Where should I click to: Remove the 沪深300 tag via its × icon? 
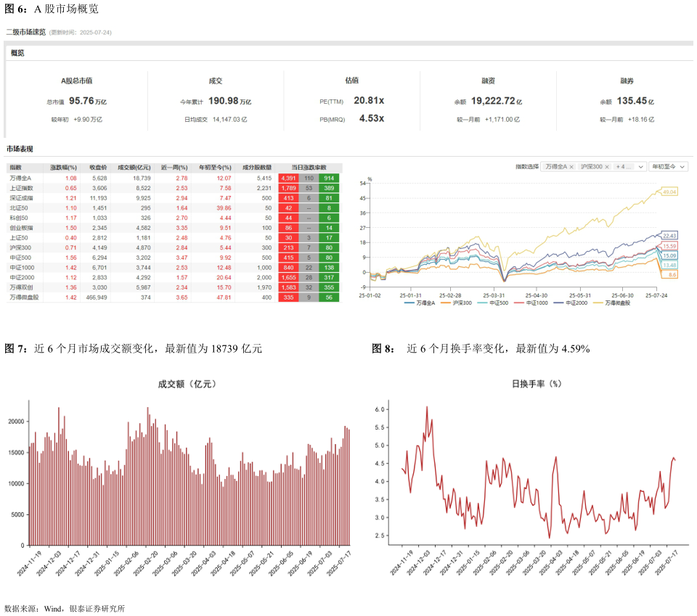tap(607, 167)
